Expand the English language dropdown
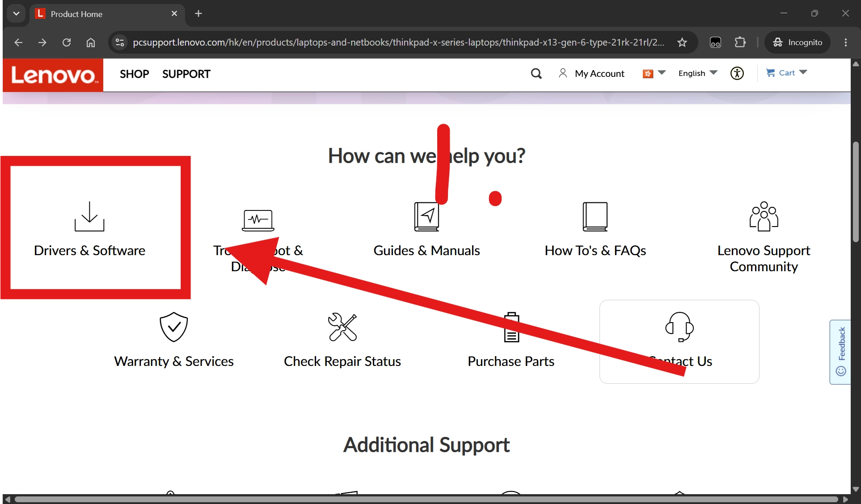861x504 pixels. coord(698,73)
